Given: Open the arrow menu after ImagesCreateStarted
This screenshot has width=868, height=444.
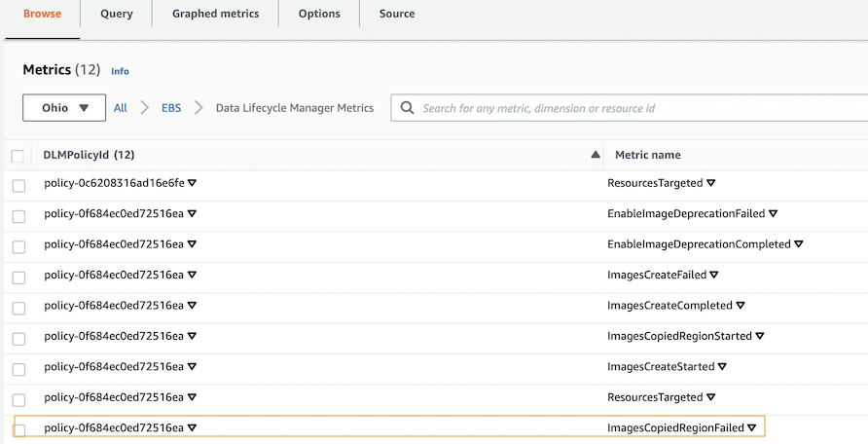Looking at the screenshot, I should (x=722, y=366).
